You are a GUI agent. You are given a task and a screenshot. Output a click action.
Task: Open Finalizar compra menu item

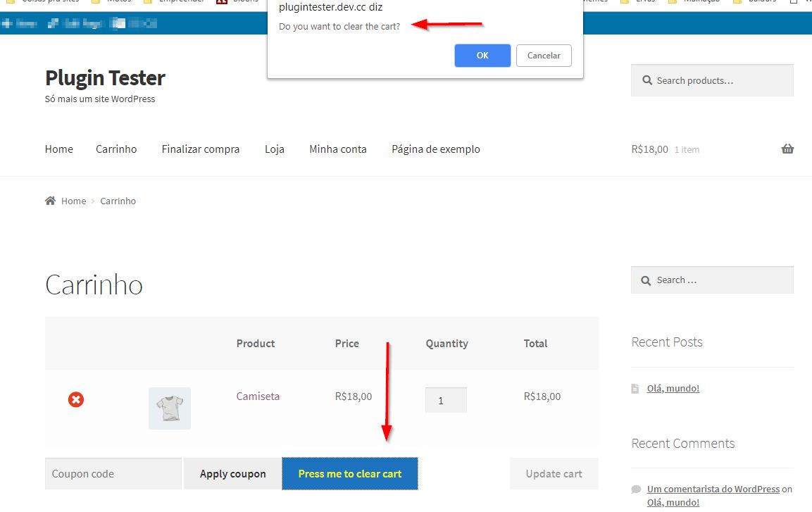tap(201, 149)
